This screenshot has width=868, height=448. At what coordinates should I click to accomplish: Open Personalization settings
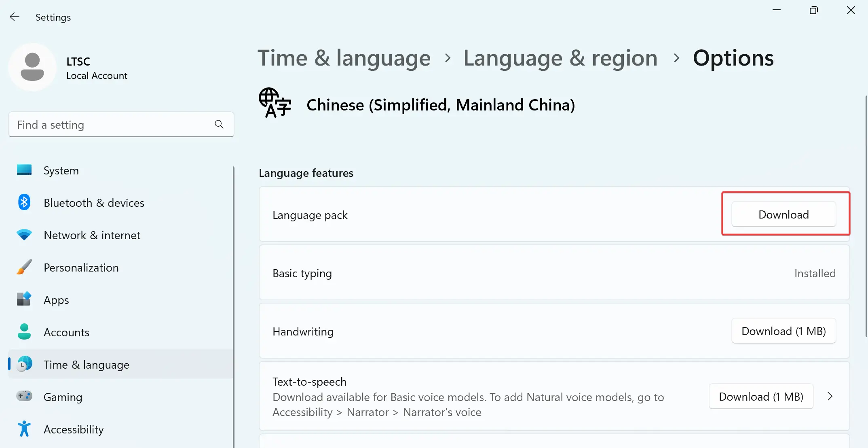(81, 268)
